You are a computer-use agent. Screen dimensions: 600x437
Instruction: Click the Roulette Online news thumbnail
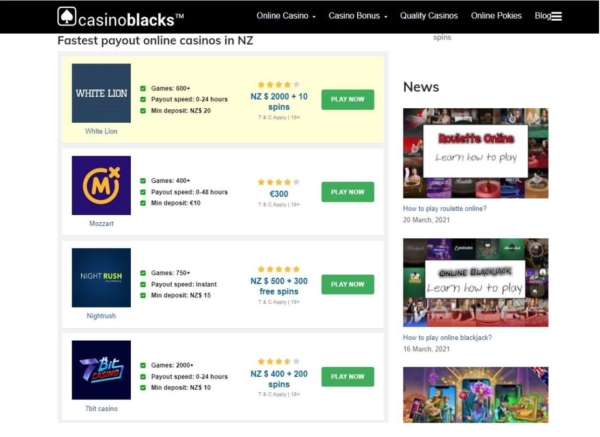click(x=475, y=153)
